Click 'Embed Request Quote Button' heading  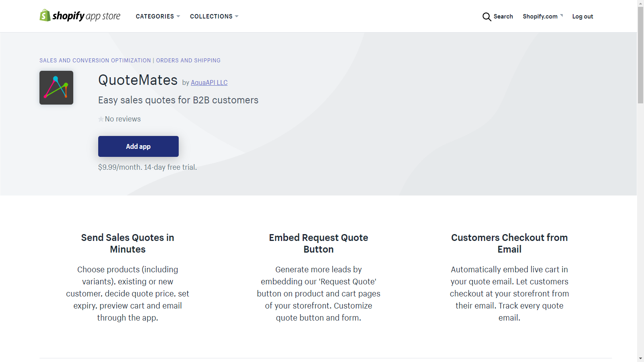(x=318, y=243)
